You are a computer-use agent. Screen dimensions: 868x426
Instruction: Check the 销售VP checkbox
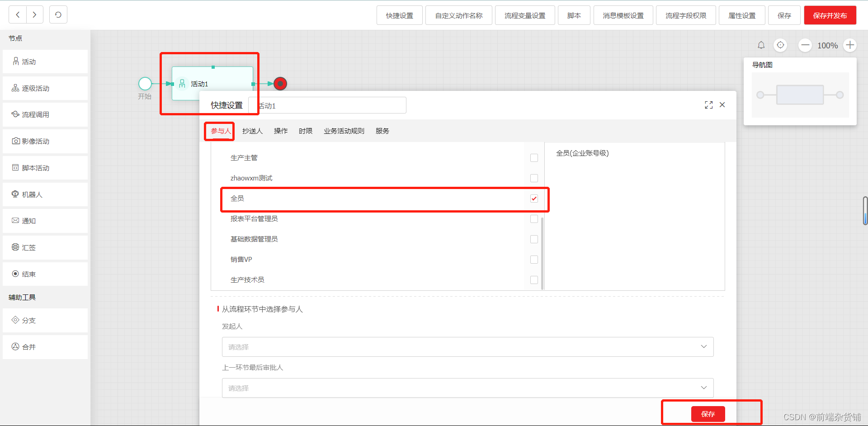534,260
